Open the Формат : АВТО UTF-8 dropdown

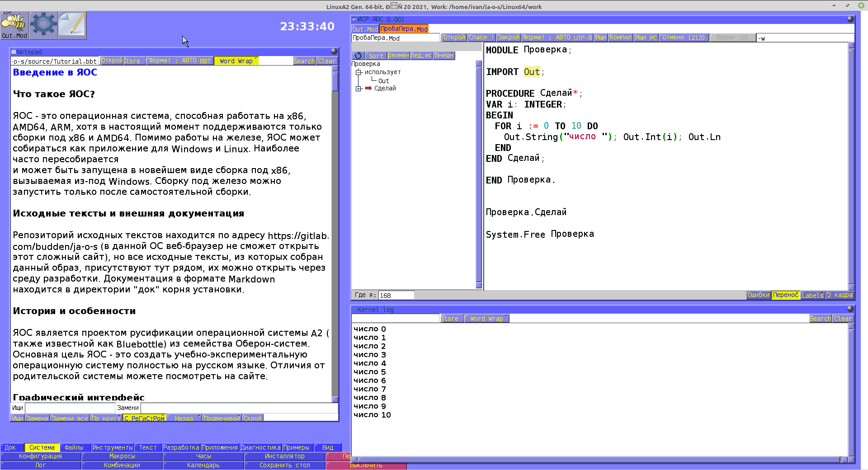pos(557,38)
